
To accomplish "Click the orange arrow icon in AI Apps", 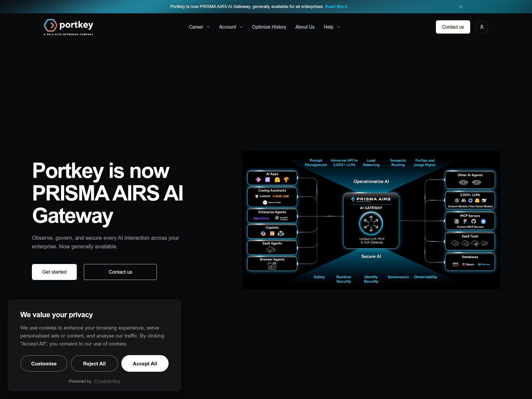I will click(x=286, y=180).
